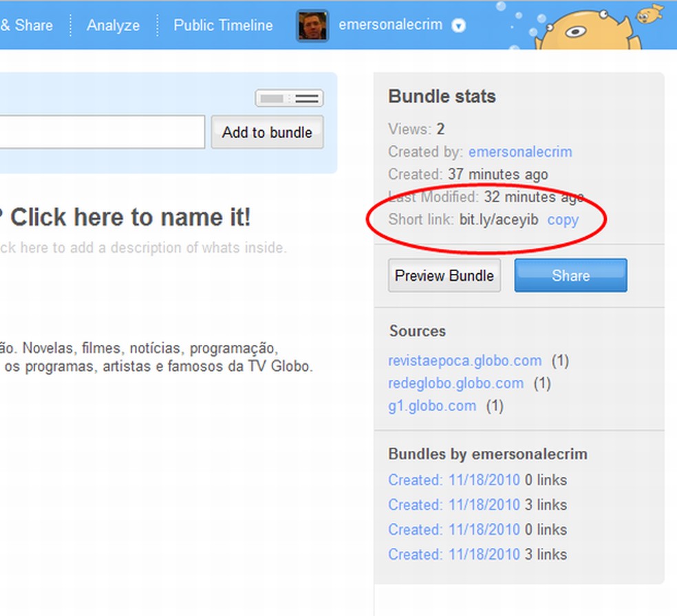Toggle the compact view switcher control
677x616 pixels.
289,98
